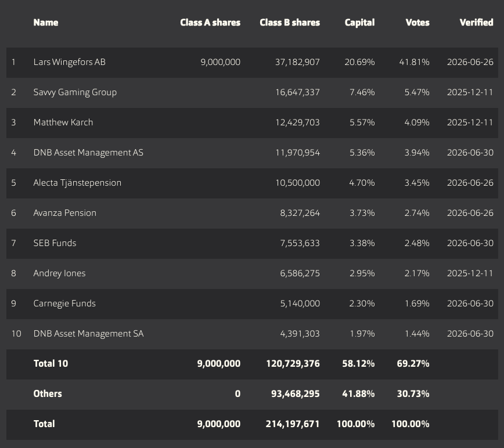
Task: Click the Class B shares column header
Action: click(x=290, y=23)
